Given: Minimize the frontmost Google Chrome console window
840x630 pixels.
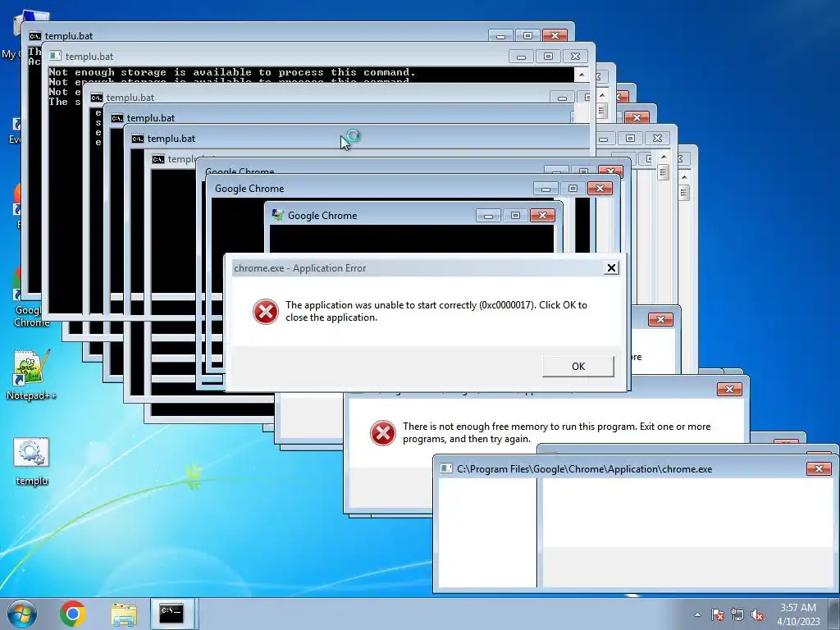Looking at the screenshot, I should (x=488, y=216).
